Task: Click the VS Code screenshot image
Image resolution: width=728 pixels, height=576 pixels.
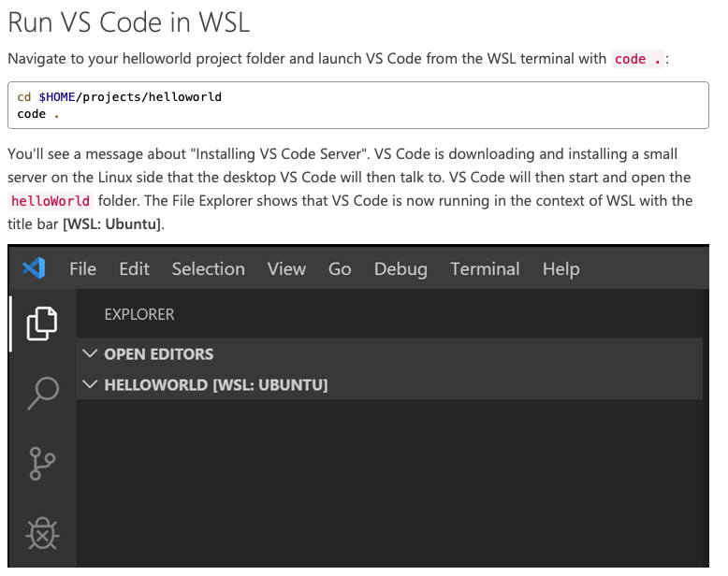Action: 358,405
